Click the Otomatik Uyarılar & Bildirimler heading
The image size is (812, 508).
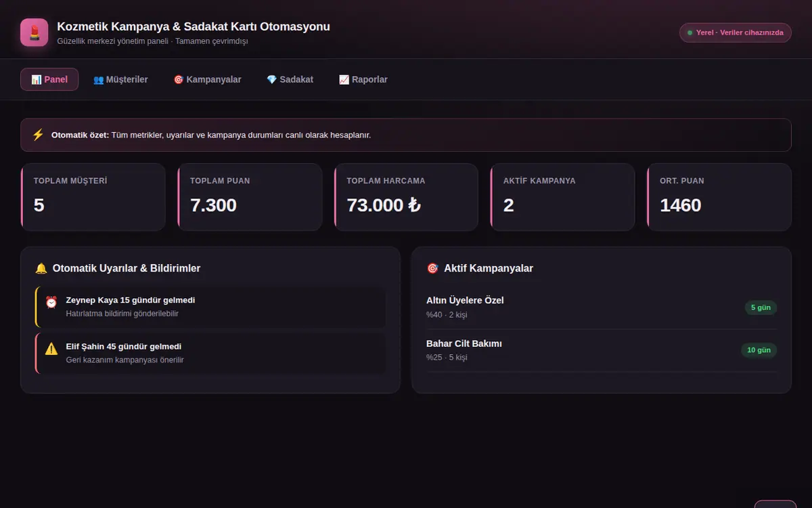[x=127, y=268]
